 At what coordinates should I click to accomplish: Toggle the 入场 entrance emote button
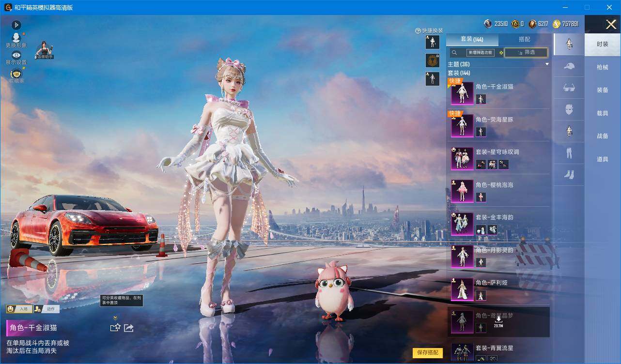pyautogui.click(x=19, y=309)
